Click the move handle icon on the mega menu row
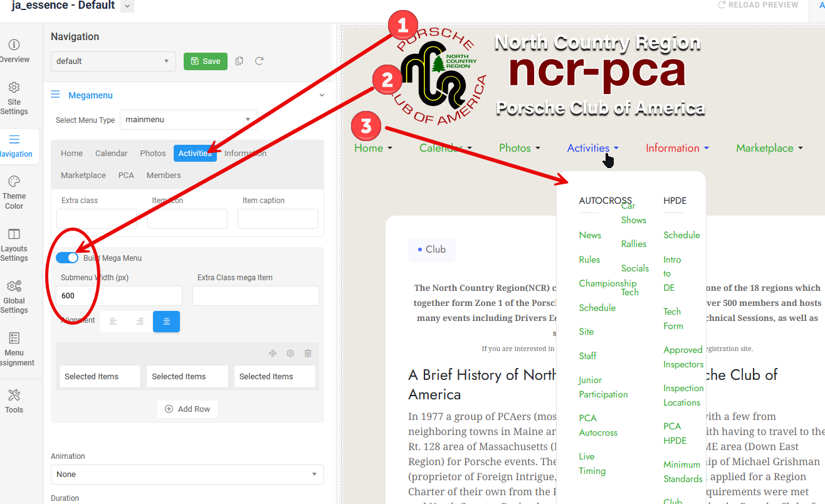This screenshot has width=825, height=504. click(273, 354)
